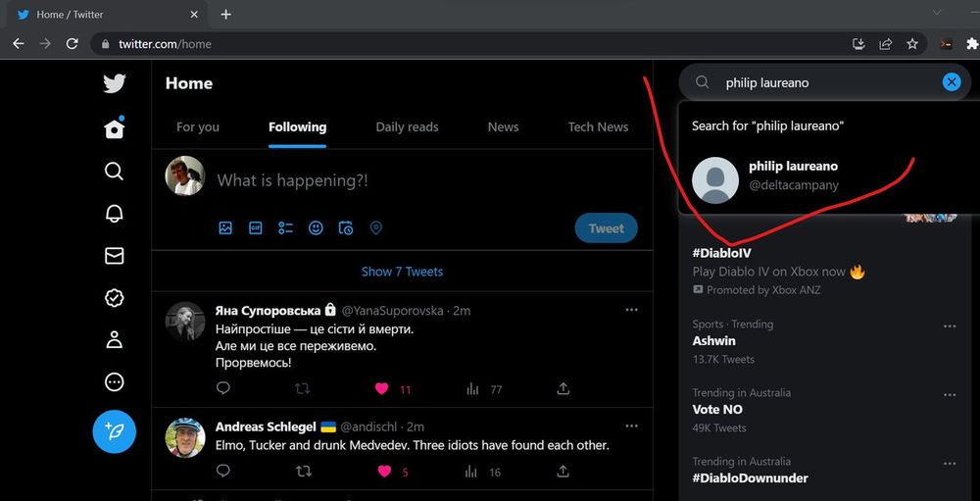Click Search for "philip laureano" suggestion
Image resolution: width=980 pixels, height=501 pixels.
pos(767,125)
